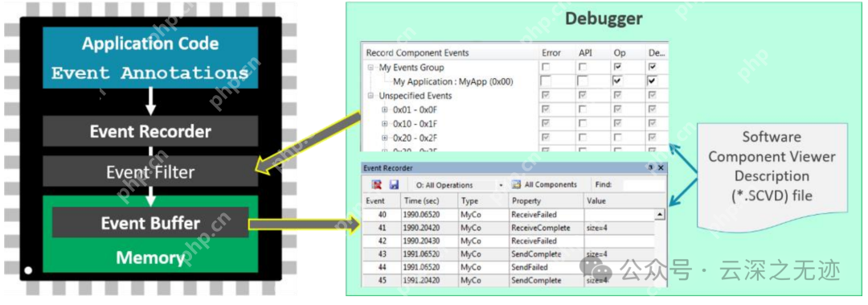Select the My Application : MyApp (0x00) item
Viewport: 868px width, 305px height.
point(452,81)
